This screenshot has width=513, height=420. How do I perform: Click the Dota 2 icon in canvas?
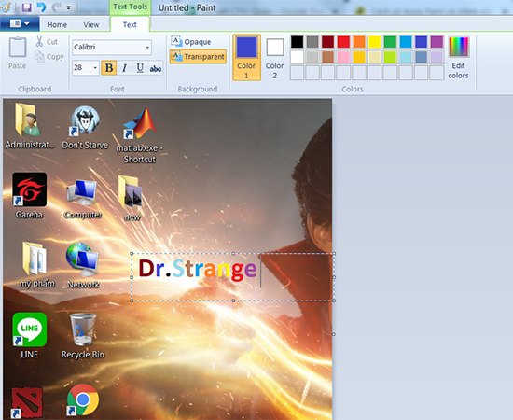coord(27,402)
